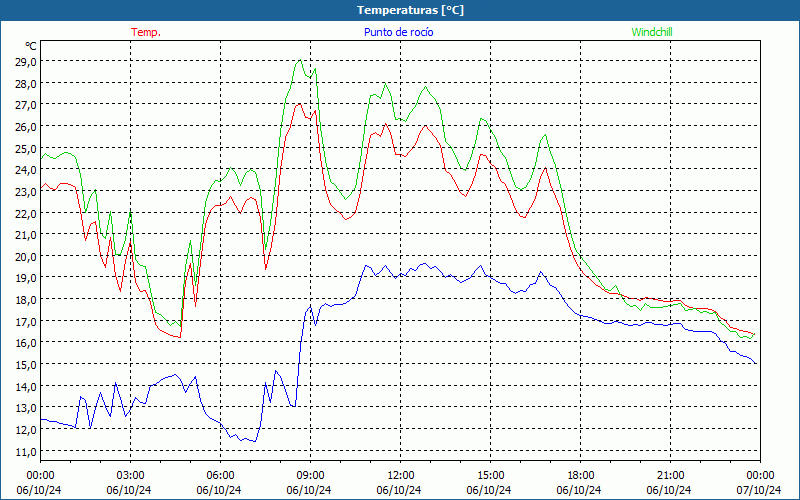The height and width of the screenshot is (500, 800).
Task: Click the 24,0 y-axis value
Action: pos(26,170)
